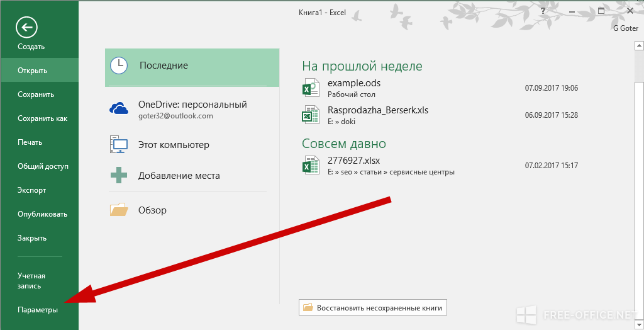Select OneDrive: персональный location

click(x=192, y=110)
